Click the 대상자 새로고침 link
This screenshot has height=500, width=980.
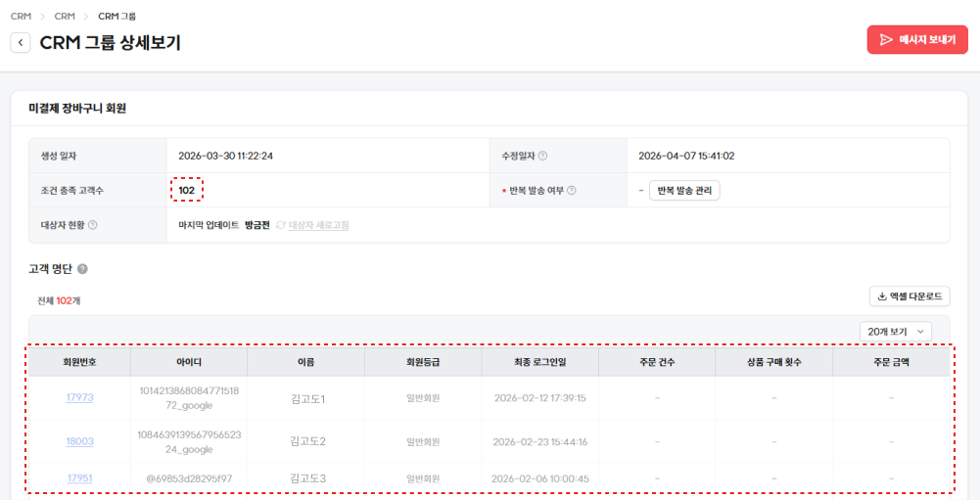click(x=319, y=225)
